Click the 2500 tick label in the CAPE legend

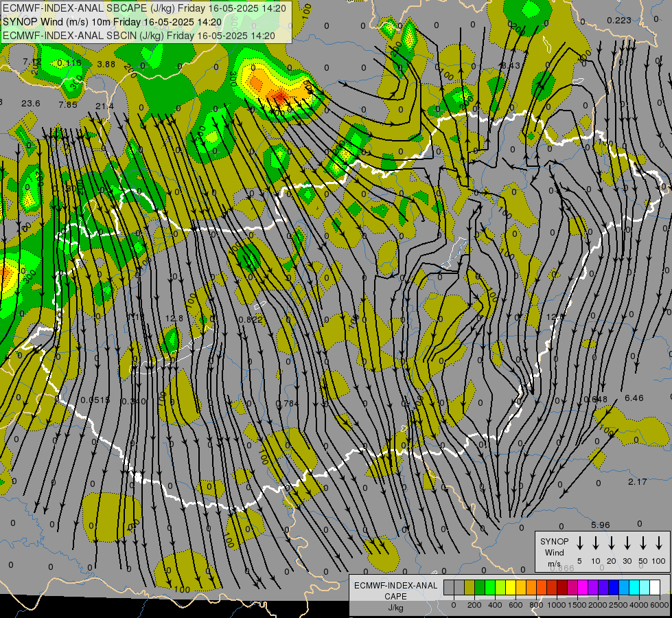pyautogui.click(x=618, y=605)
